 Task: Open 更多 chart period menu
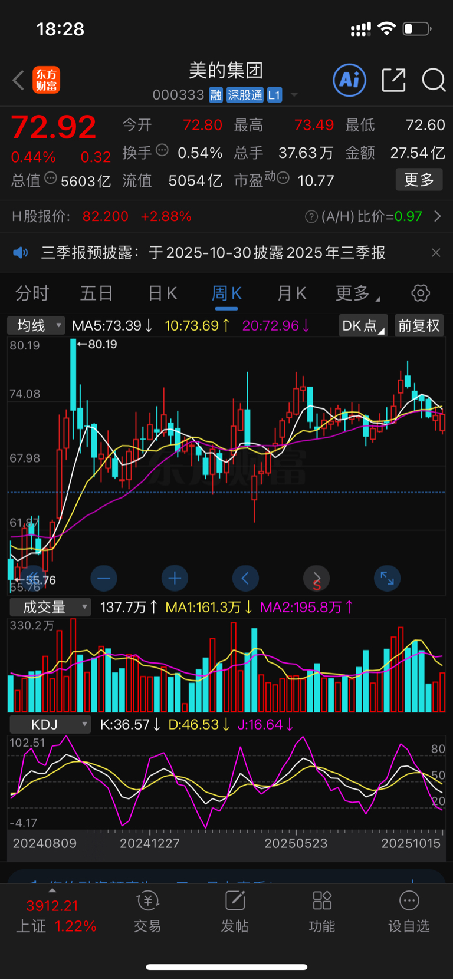click(x=357, y=293)
